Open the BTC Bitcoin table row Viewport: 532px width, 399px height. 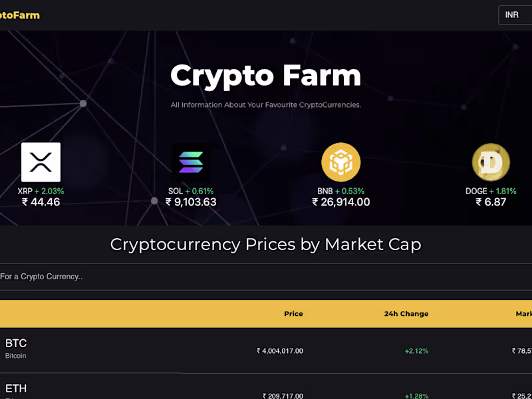pyautogui.click(x=16, y=348)
